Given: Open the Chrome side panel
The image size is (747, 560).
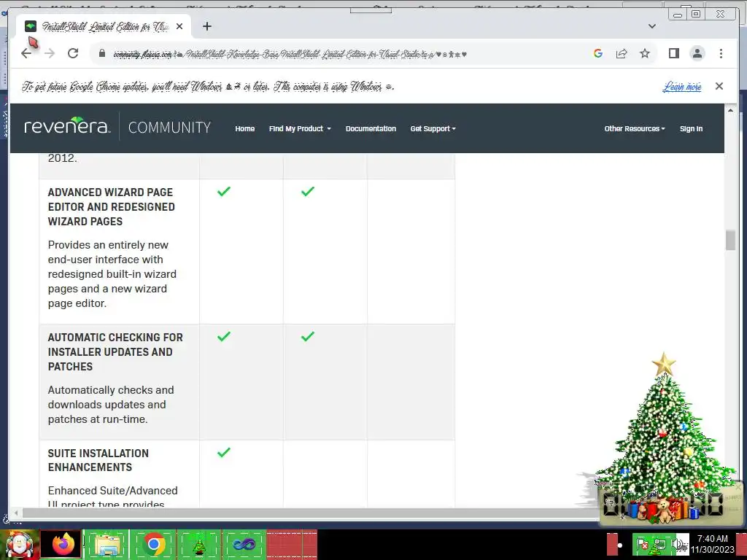Looking at the screenshot, I should click(673, 53).
